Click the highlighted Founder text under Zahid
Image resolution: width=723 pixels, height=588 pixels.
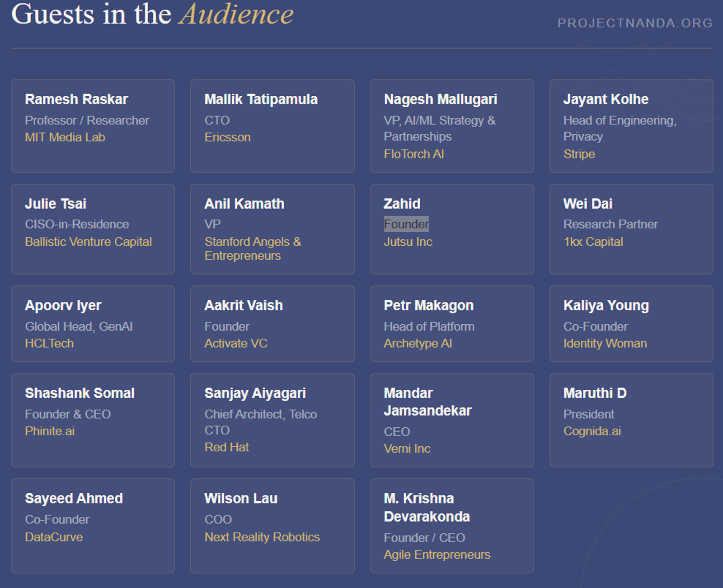(x=406, y=224)
